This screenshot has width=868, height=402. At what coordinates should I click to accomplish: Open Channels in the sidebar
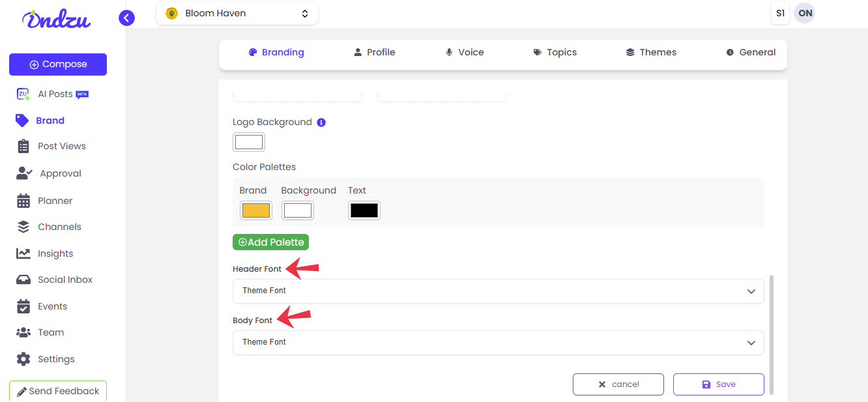pyautogui.click(x=59, y=227)
